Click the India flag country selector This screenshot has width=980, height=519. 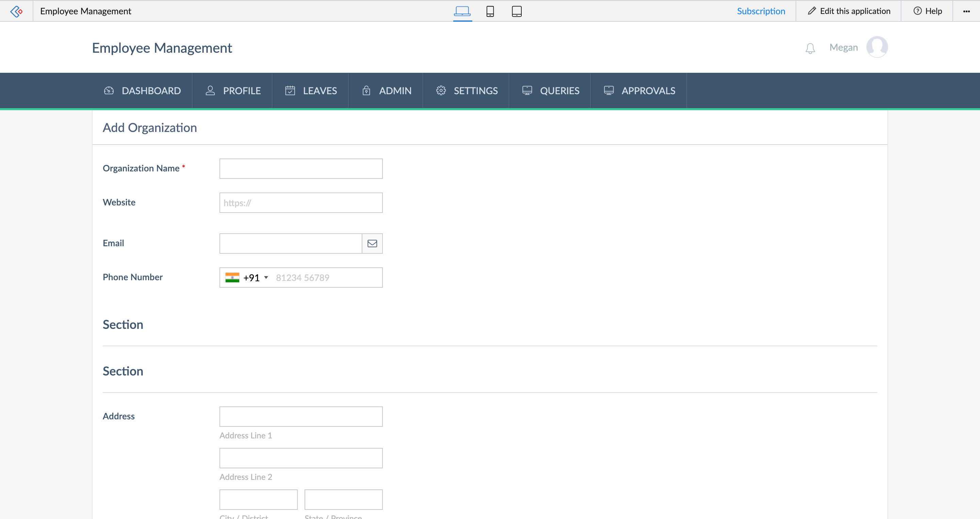[x=232, y=278]
